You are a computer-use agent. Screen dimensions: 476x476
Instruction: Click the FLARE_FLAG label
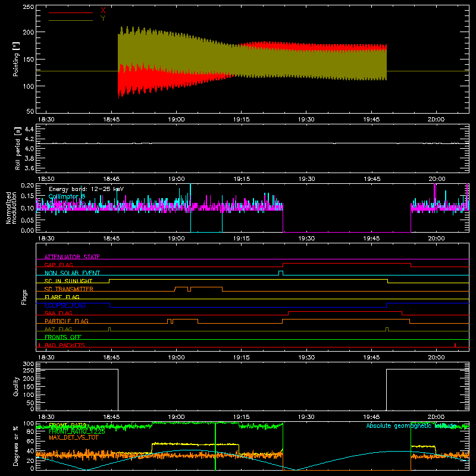coord(62,297)
